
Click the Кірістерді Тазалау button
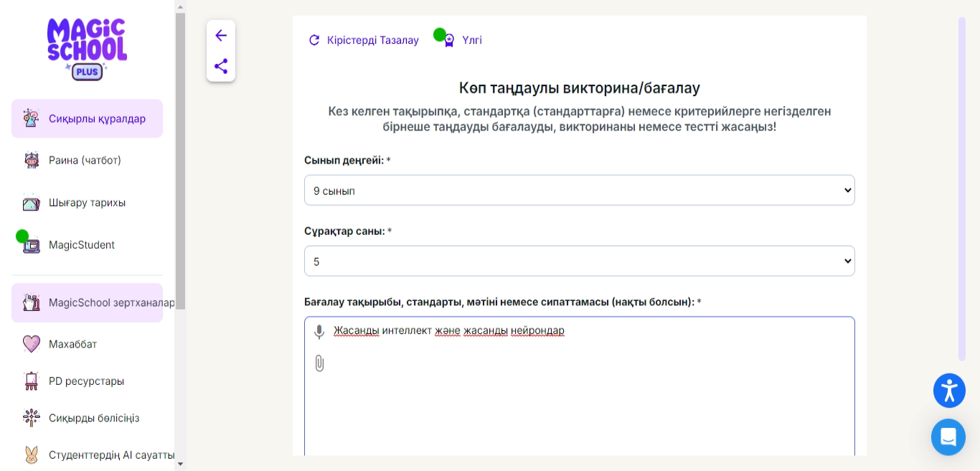click(x=364, y=40)
